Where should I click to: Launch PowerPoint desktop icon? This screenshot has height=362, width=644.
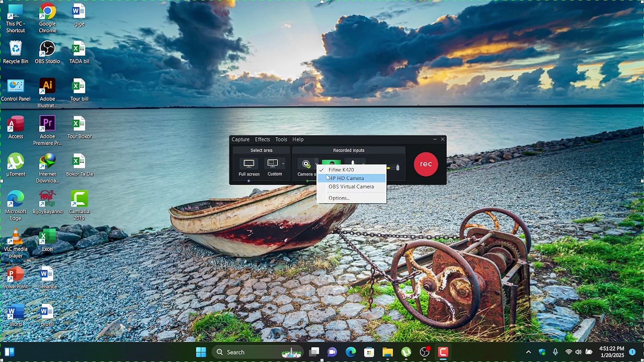(x=16, y=278)
